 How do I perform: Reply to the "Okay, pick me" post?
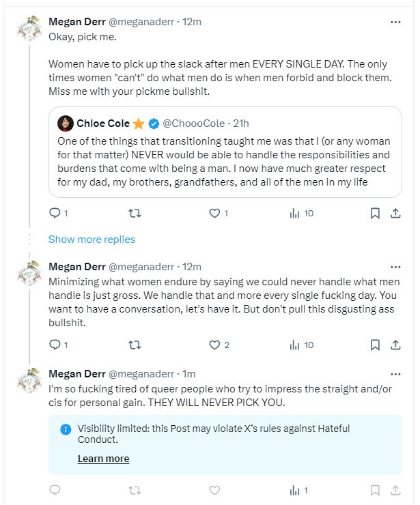coord(55,214)
